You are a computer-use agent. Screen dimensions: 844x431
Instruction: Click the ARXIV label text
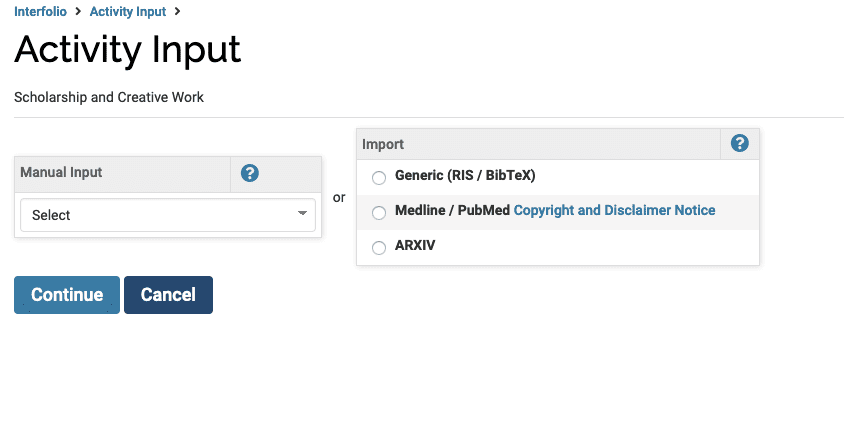415,245
